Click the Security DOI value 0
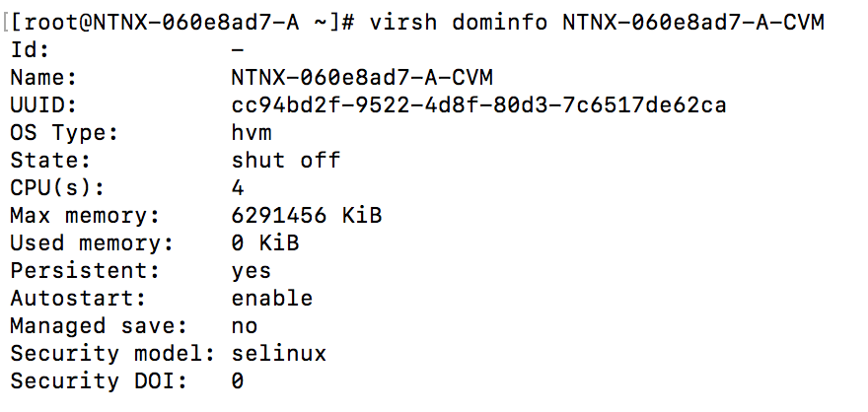This screenshot has height=412, width=868. pyautogui.click(x=239, y=380)
